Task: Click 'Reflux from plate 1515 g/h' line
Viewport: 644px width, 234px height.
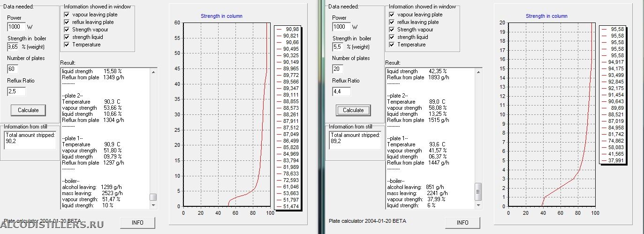Action: (418, 120)
